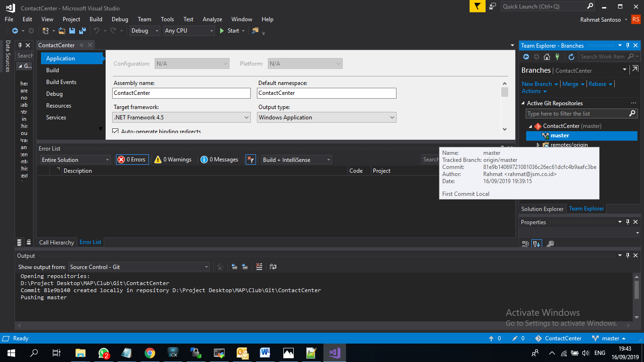This screenshot has height=362, width=644.
Task: Click the New Branch link
Action: pyautogui.click(x=537, y=84)
